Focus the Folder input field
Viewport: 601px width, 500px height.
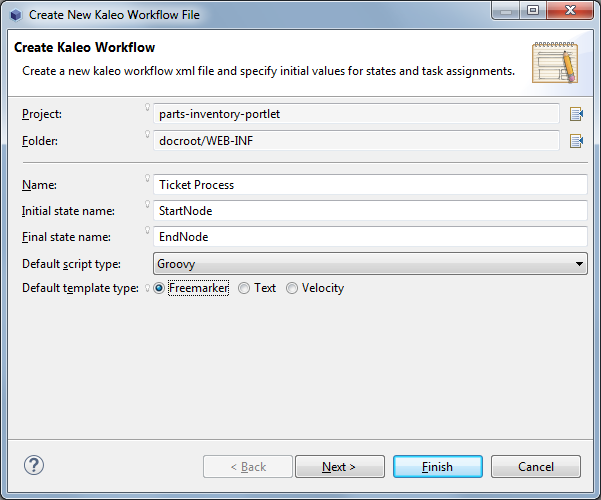356,141
